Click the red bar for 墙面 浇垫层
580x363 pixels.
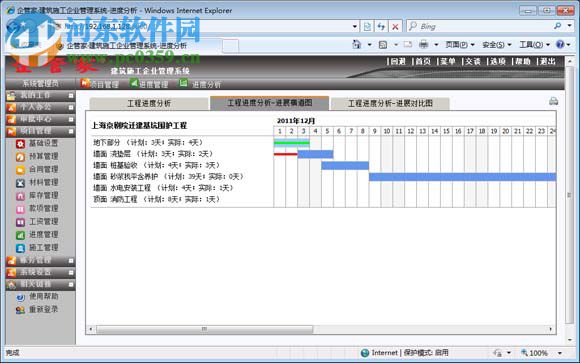click(286, 154)
